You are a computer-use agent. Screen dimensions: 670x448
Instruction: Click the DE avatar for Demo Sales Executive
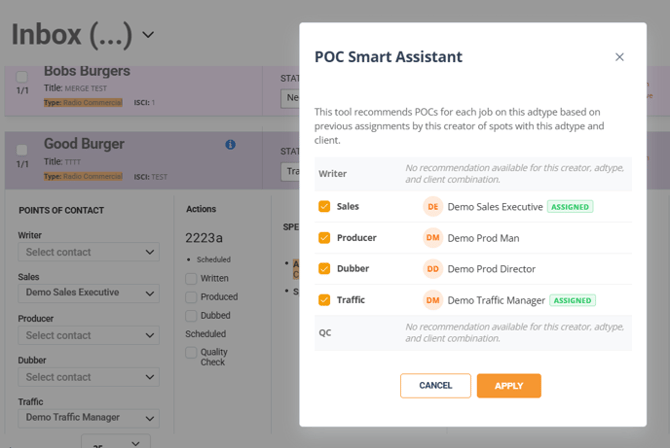pyautogui.click(x=432, y=206)
